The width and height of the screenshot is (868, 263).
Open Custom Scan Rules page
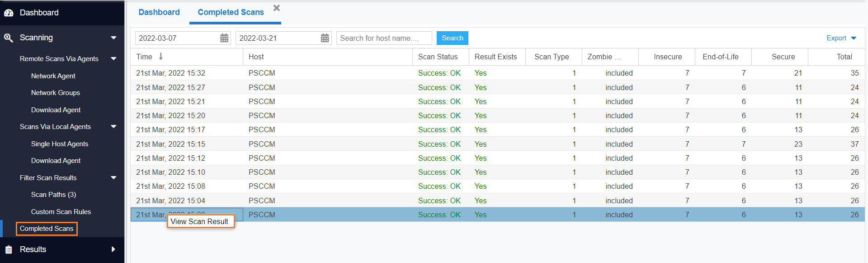pyautogui.click(x=61, y=212)
